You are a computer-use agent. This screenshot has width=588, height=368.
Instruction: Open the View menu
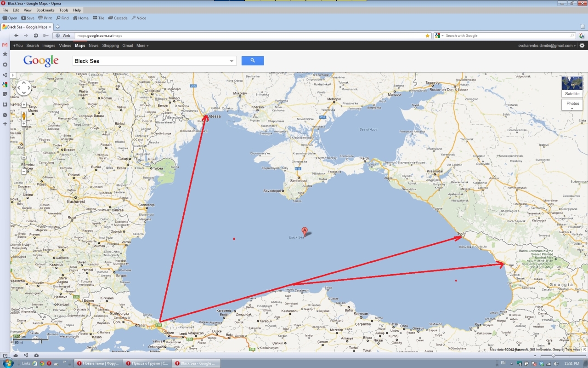pos(28,10)
